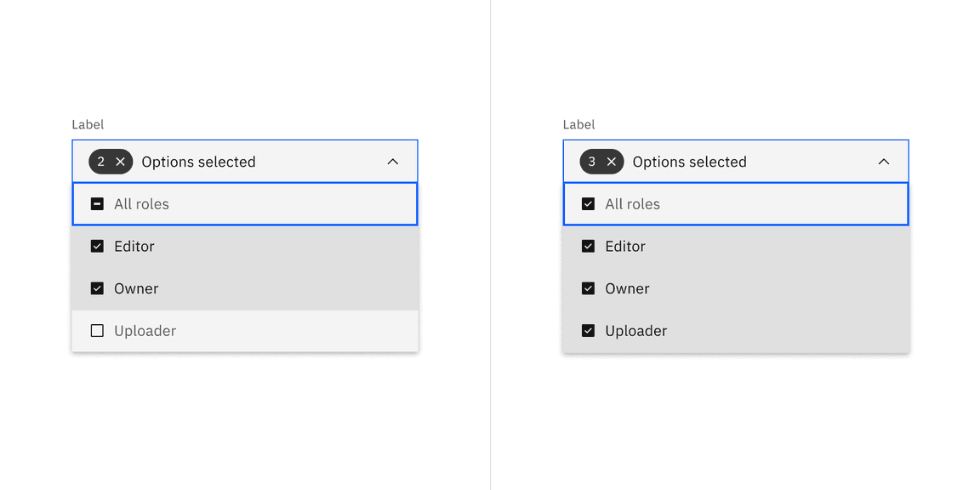
Task: Click the checkmark icon beside Owner in the right list
Action: coord(588,288)
